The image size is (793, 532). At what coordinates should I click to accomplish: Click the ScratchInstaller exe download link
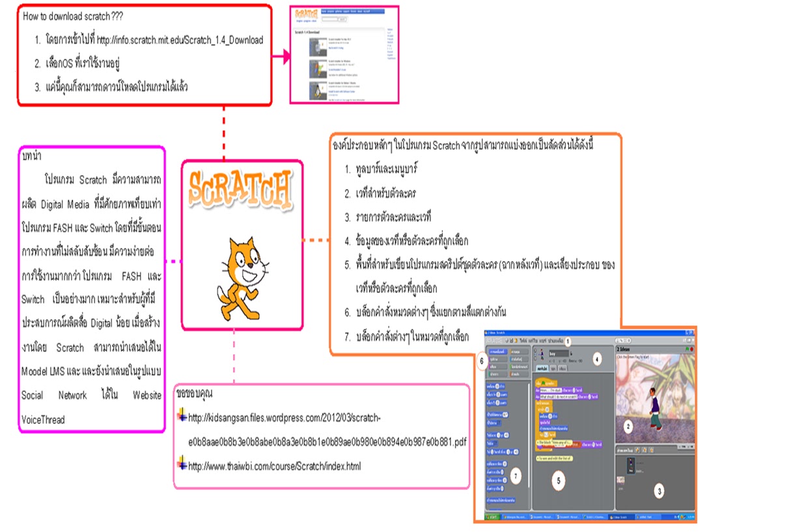coord(337,70)
